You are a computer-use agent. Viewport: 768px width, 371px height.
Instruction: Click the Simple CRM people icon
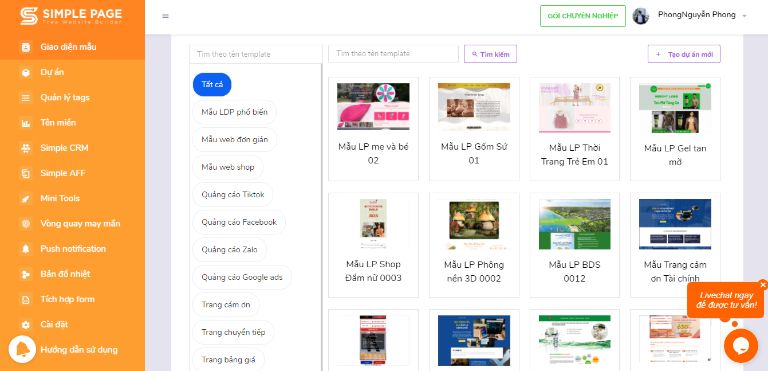coord(25,148)
